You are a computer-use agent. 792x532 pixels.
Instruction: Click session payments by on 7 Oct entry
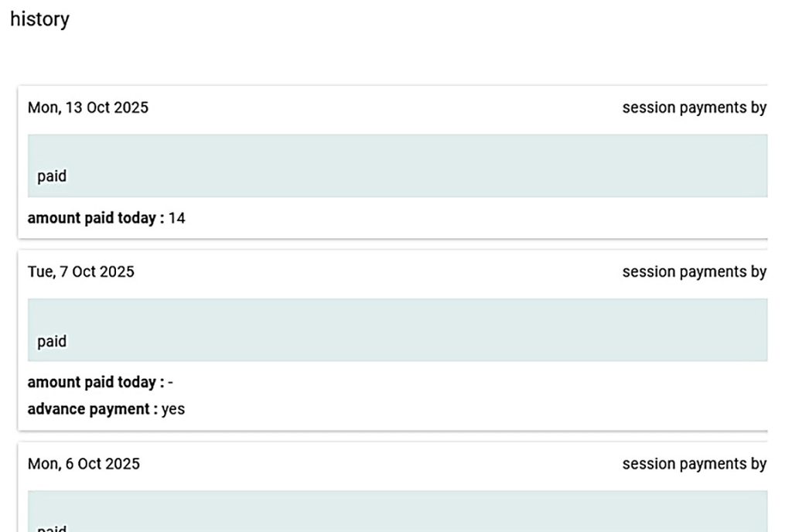tap(694, 271)
